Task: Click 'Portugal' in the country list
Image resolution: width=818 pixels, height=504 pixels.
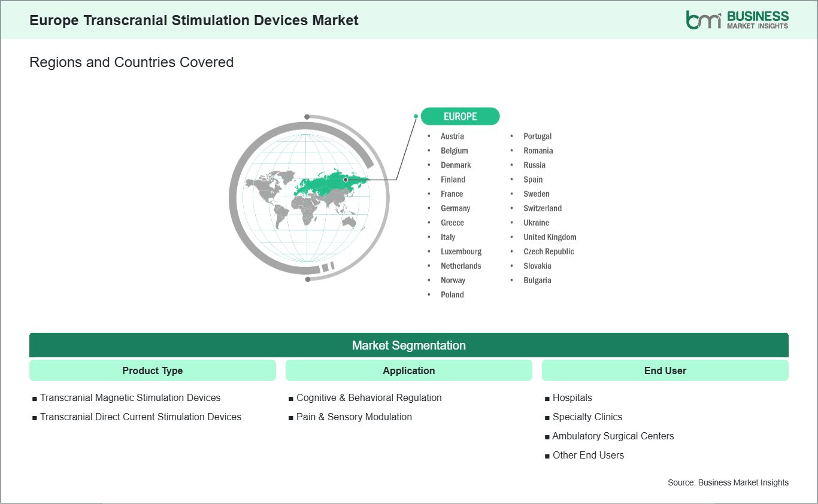Action: coord(538,136)
